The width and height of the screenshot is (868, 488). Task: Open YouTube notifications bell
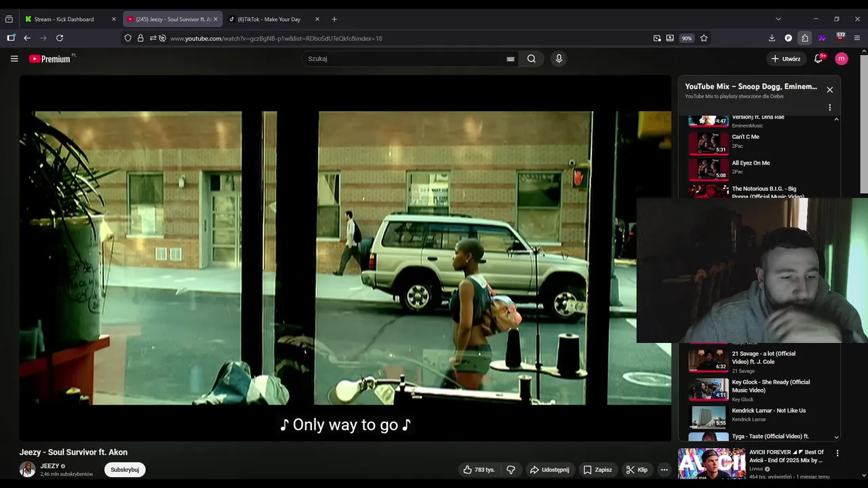coord(818,59)
